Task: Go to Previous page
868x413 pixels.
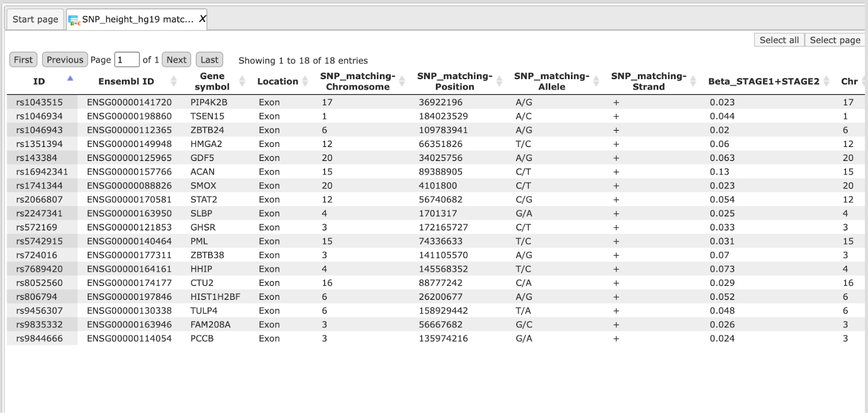Action: [65, 60]
